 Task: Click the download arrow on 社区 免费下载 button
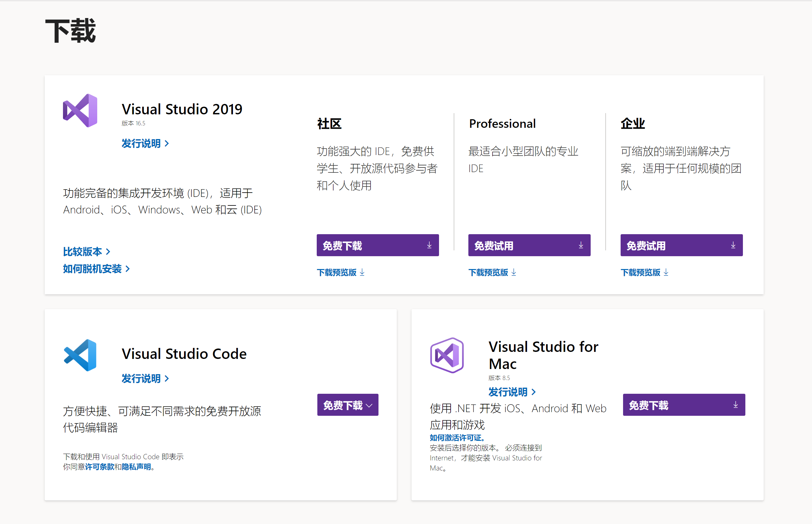click(x=429, y=245)
